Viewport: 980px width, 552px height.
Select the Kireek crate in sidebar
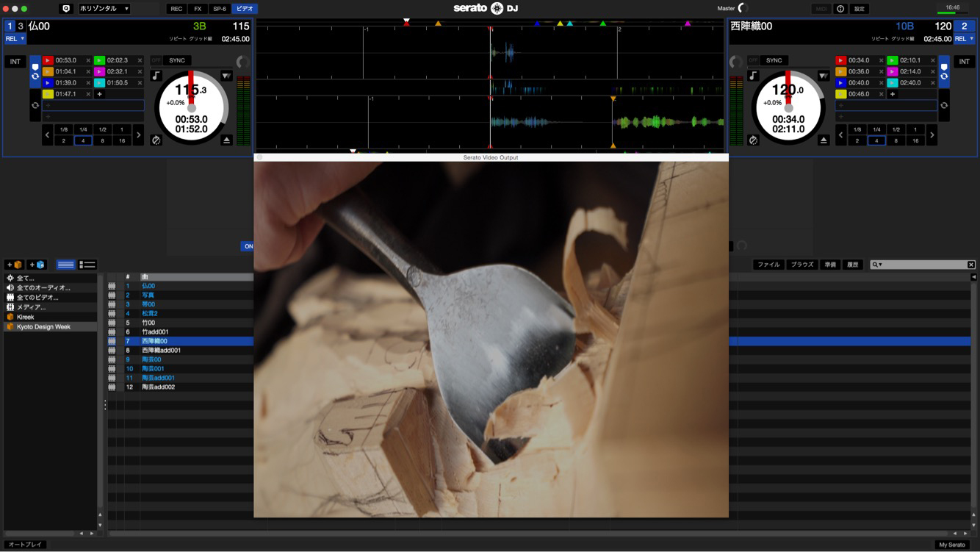[26, 317]
